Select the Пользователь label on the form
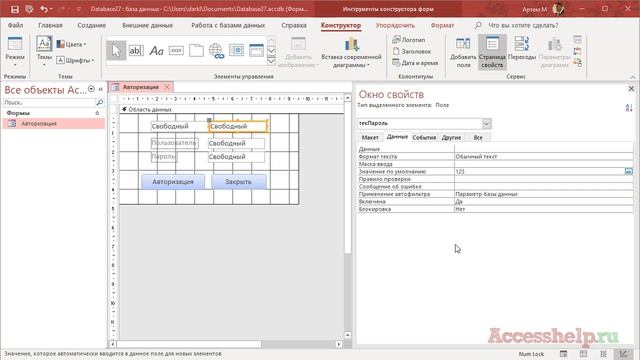The width and height of the screenshot is (640, 360). [174, 143]
